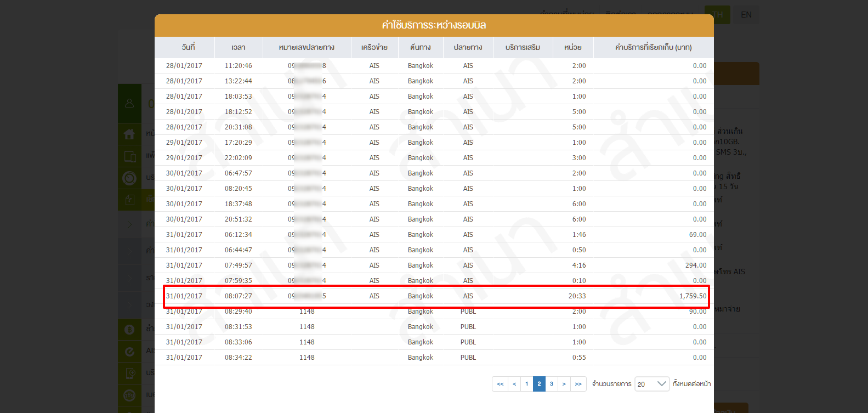Click the duration cell 1:46
868x413 pixels.
click(579, 235)
